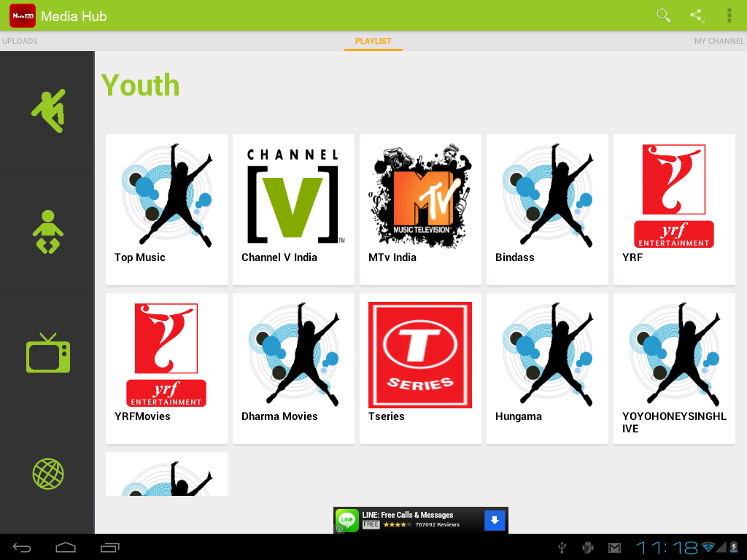Open the Dharma Movies channel thumbnail
The image size is (747, 560).
pos(293,354)
